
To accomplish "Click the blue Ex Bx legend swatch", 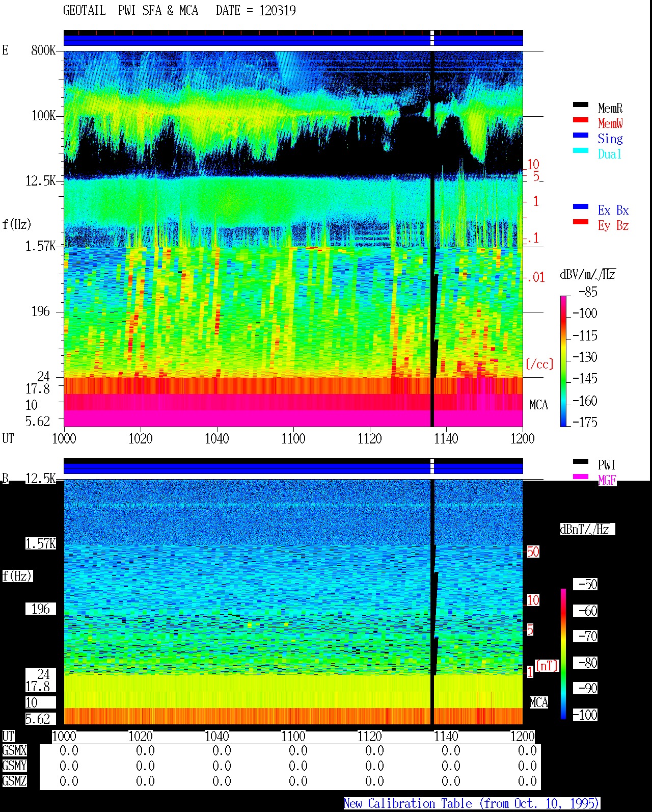I will pos(580,206).
